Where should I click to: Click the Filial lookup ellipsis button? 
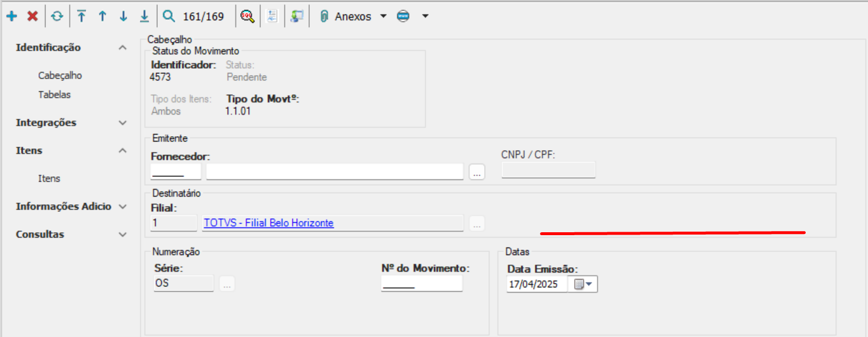(477, 224)
